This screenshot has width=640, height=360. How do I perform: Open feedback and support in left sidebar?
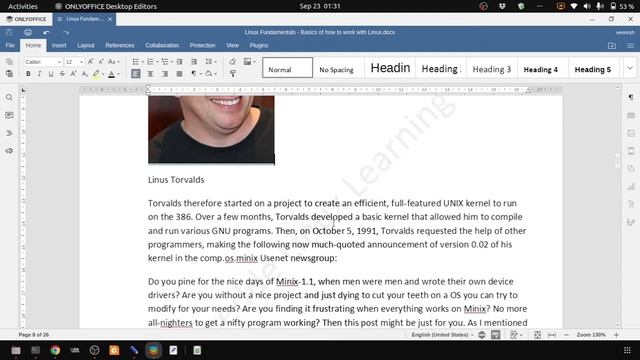tap(9, 151)
